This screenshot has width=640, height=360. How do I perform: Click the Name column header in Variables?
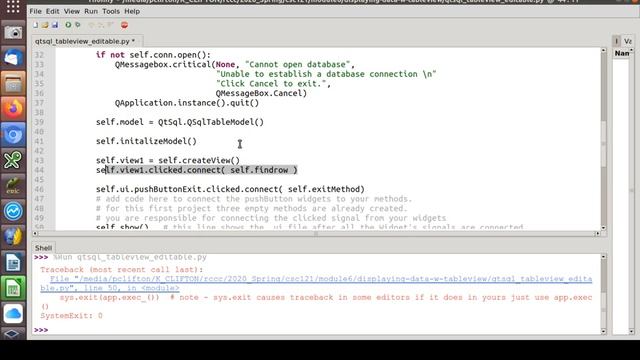(622, 53)
